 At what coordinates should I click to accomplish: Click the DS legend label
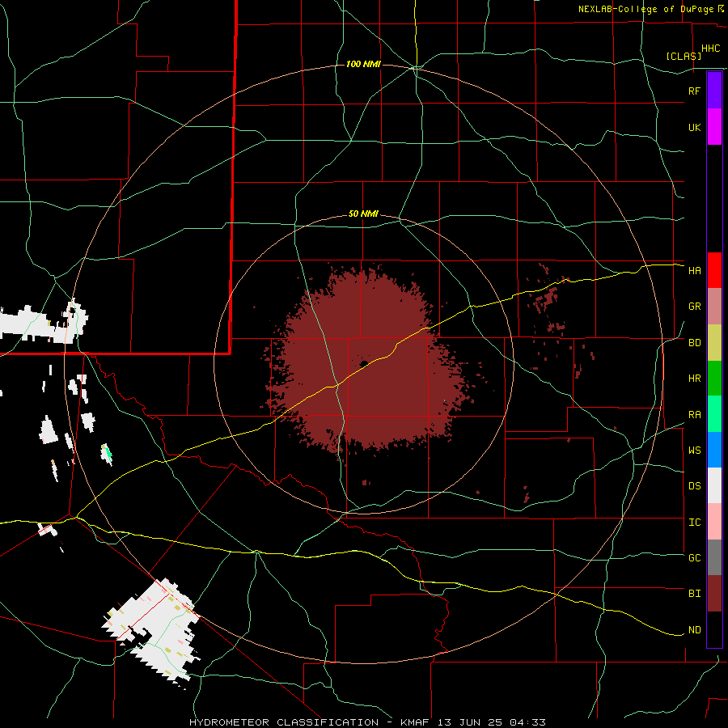[694, 486]
